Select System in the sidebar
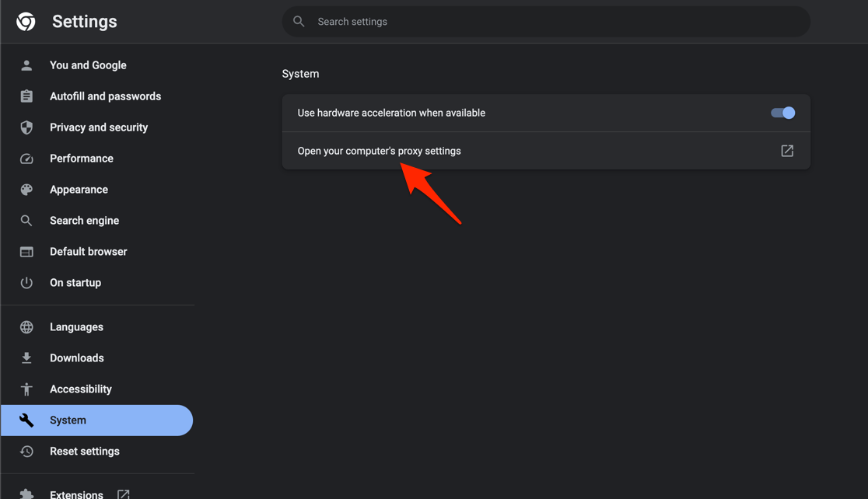Image resolution: width=868 pixels, height=499 pixels. 68,420
